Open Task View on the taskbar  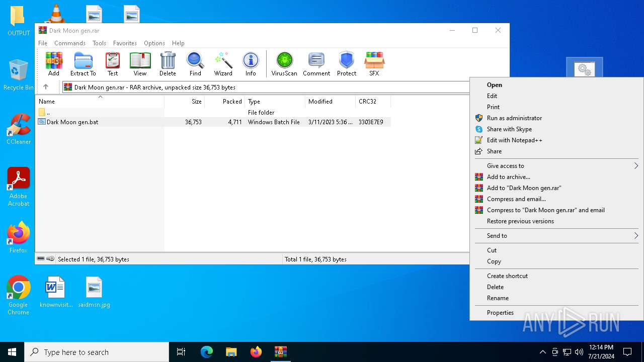coord(181,352)
